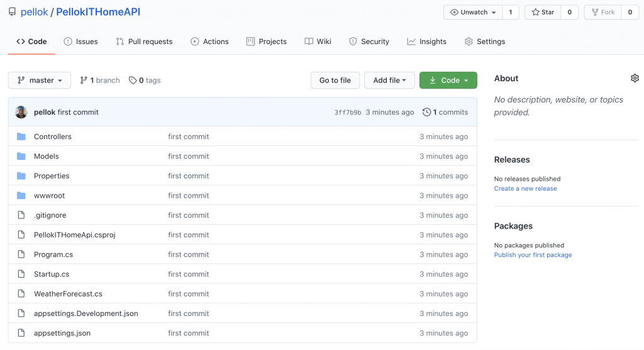Open the Security tab
This screenshot has width=644, height=350.
369,42
